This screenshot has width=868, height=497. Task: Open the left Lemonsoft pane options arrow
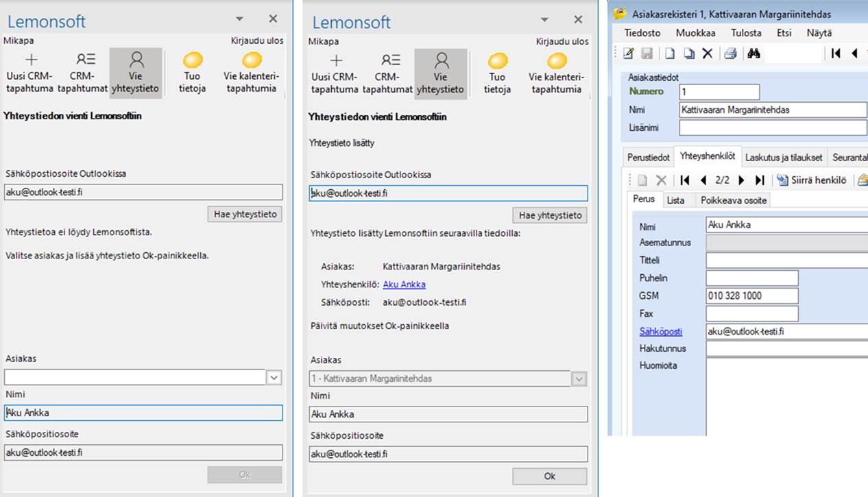tap(239, 19)
